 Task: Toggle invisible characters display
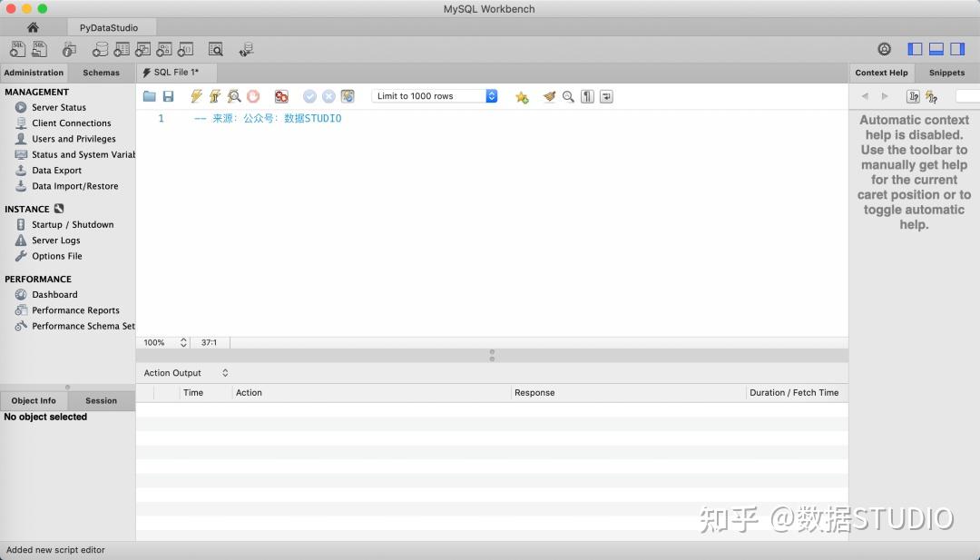587,96
